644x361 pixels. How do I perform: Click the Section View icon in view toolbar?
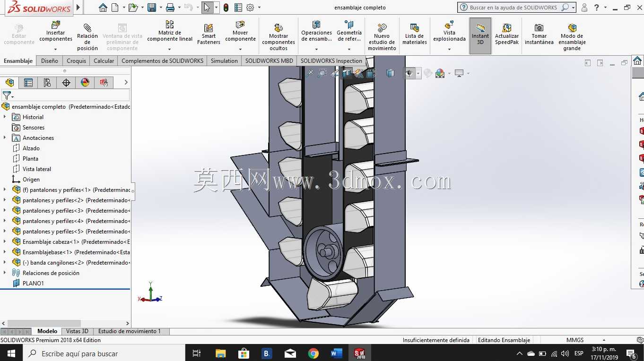(x=347, y=73)
